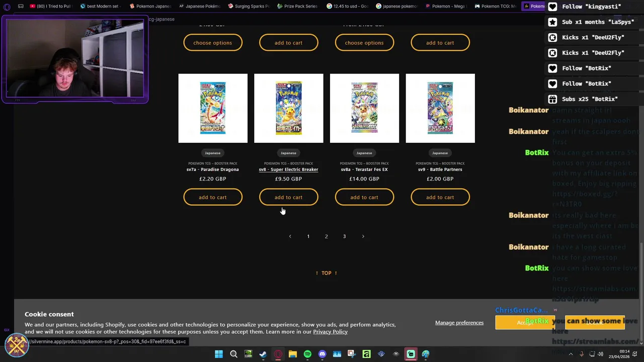Add sv8 Super Electric Breaker to cart
The width and height of the screenshot is (644, 362).
click(288, 197)
